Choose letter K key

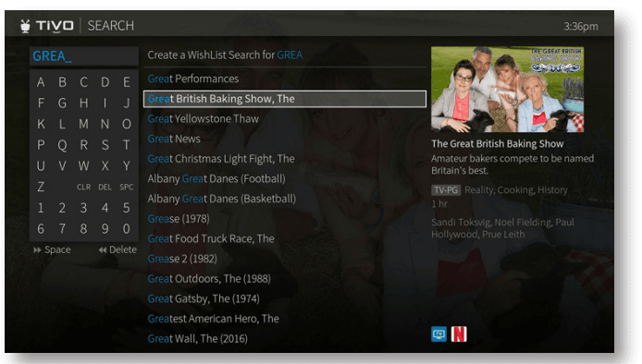pyautogui.click(x=41, y=124)
